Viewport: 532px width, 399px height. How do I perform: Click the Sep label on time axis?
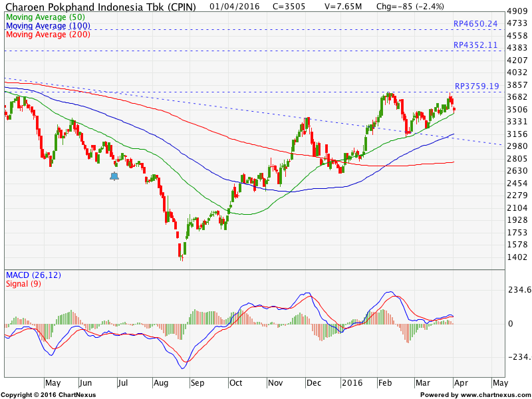coord(197,384)
